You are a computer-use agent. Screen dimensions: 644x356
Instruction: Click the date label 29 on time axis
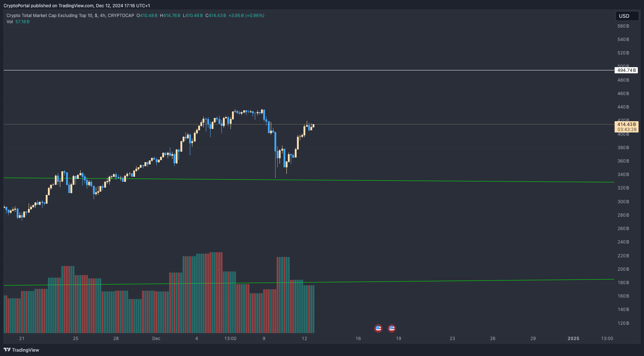(x=533, y=339)
